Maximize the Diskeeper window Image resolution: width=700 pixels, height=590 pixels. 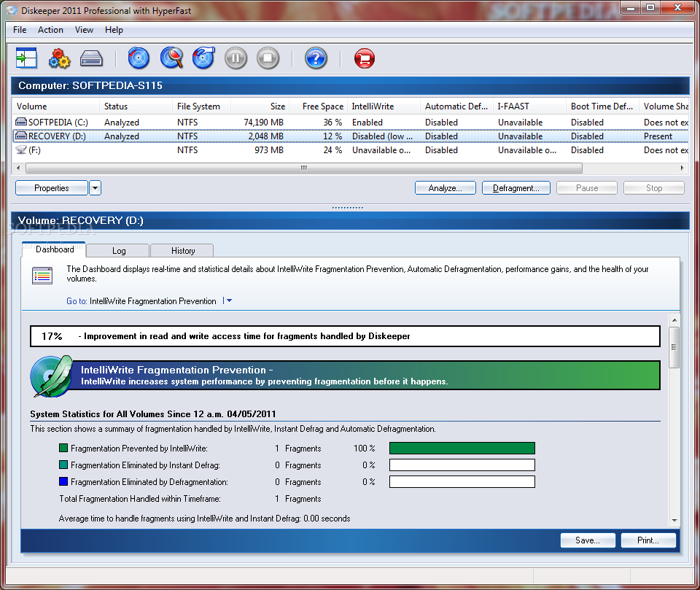pyautogui.click(x=650, y=7)
